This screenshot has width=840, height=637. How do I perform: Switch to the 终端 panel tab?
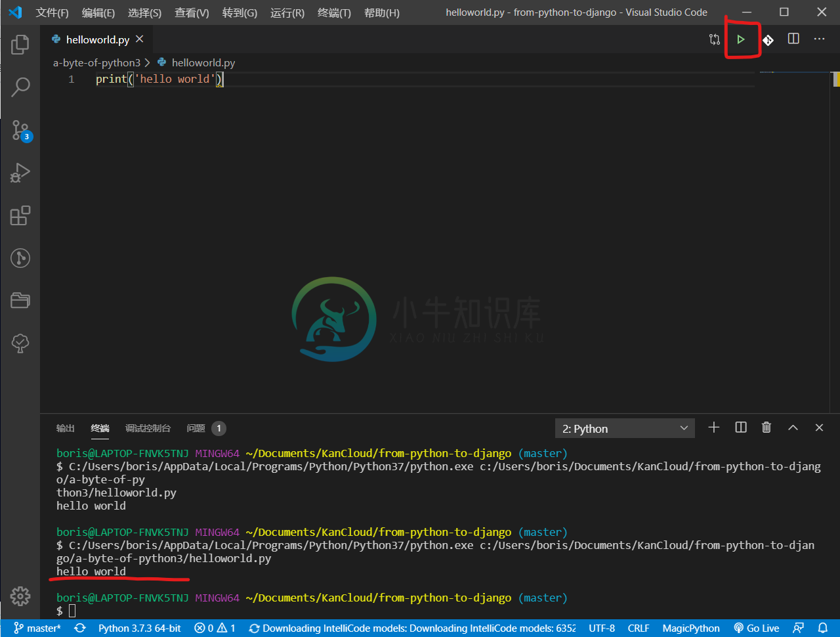(100, 428)
